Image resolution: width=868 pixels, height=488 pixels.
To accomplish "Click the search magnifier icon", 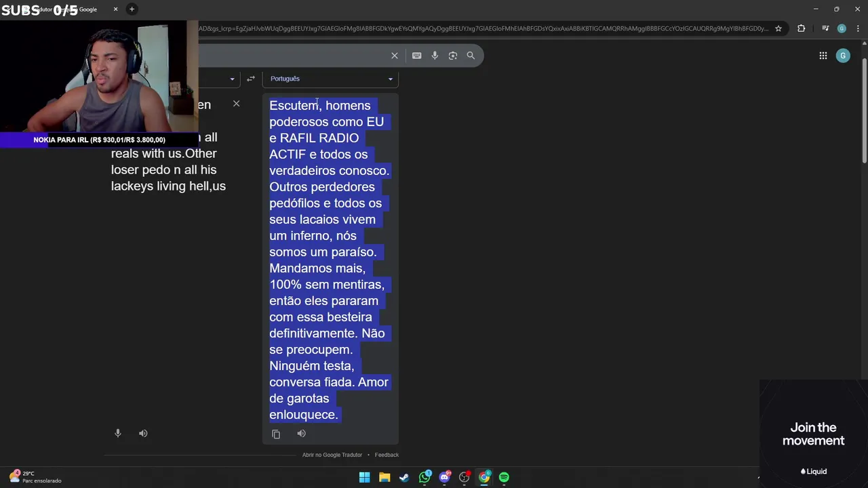I will pyautogui.click(x=471, y=56).
